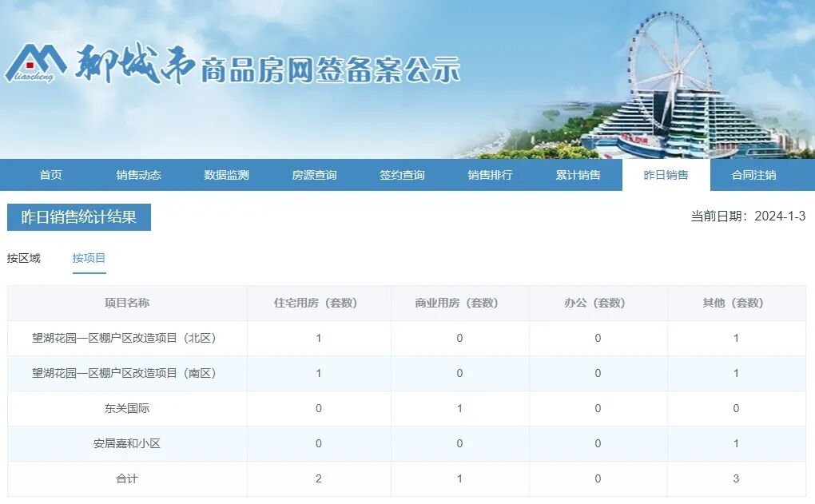Open 房源查询 from the navigation bar

pos(314,174)
